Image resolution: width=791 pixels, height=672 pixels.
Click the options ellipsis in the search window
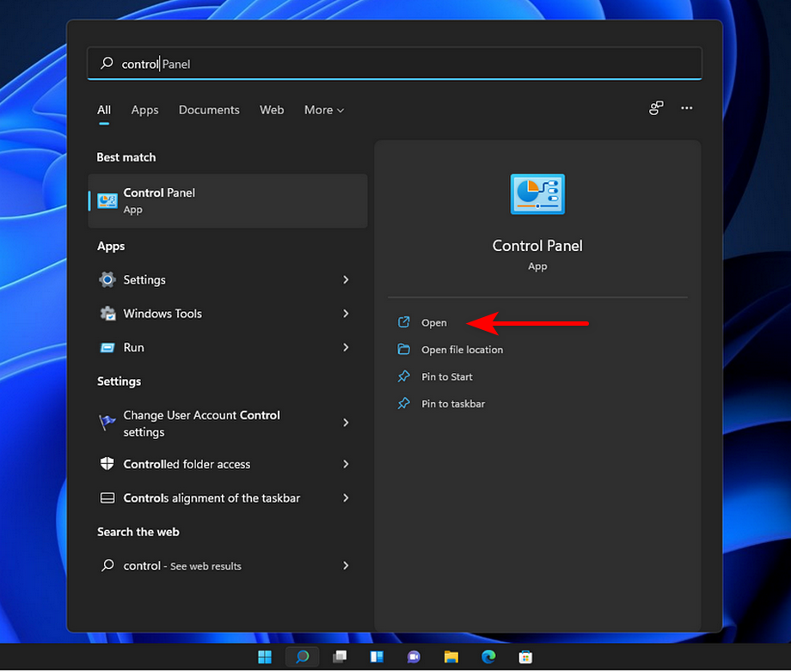coord(687,107)
